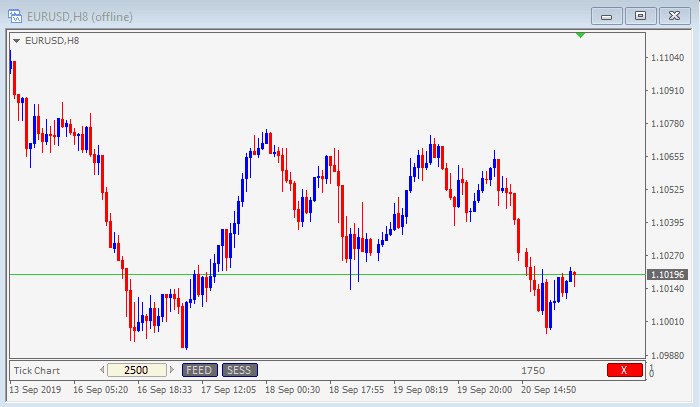This screenshot has height=407, width=700.
Task: Toggle the FEED button
Action: [x=198, y=370]
